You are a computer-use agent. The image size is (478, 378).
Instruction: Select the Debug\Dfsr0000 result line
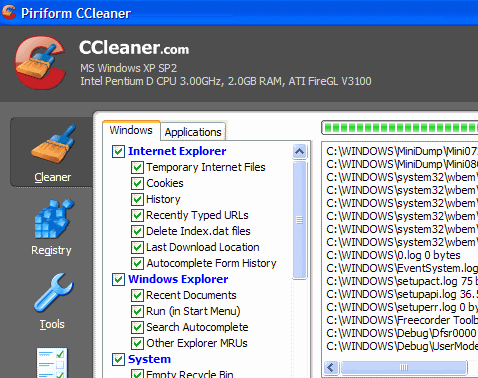point(402,333)
